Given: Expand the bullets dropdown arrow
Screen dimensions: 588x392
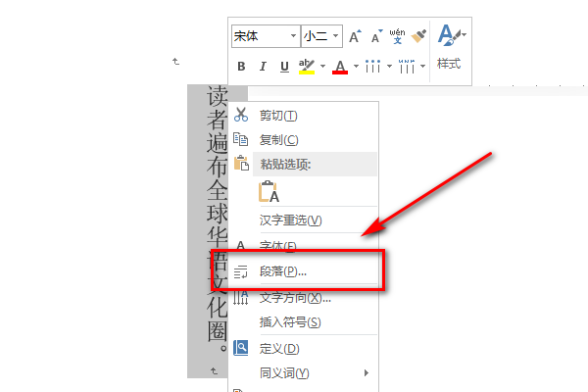Looking at the screenshot, I should pos(390,67).
